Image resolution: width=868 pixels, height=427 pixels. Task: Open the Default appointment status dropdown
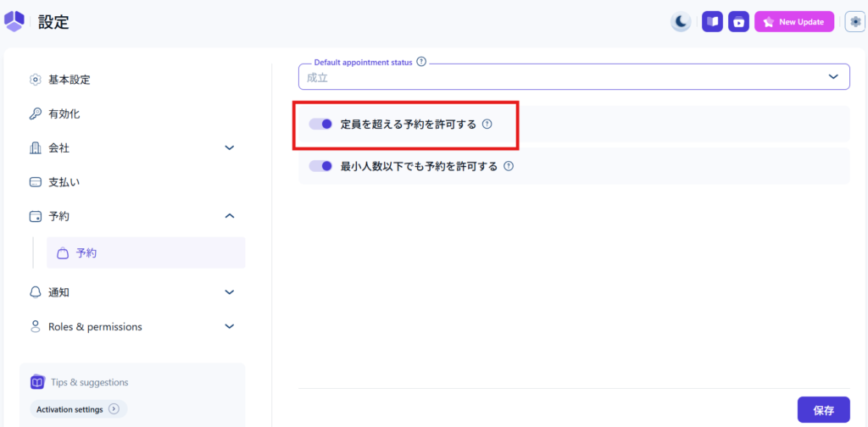pos(573,77)
